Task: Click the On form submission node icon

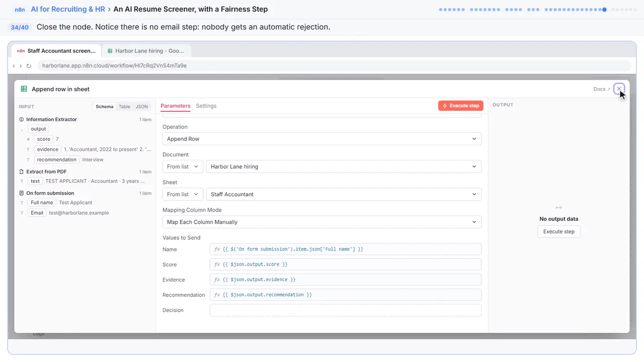Action: [x=21, y=193]
